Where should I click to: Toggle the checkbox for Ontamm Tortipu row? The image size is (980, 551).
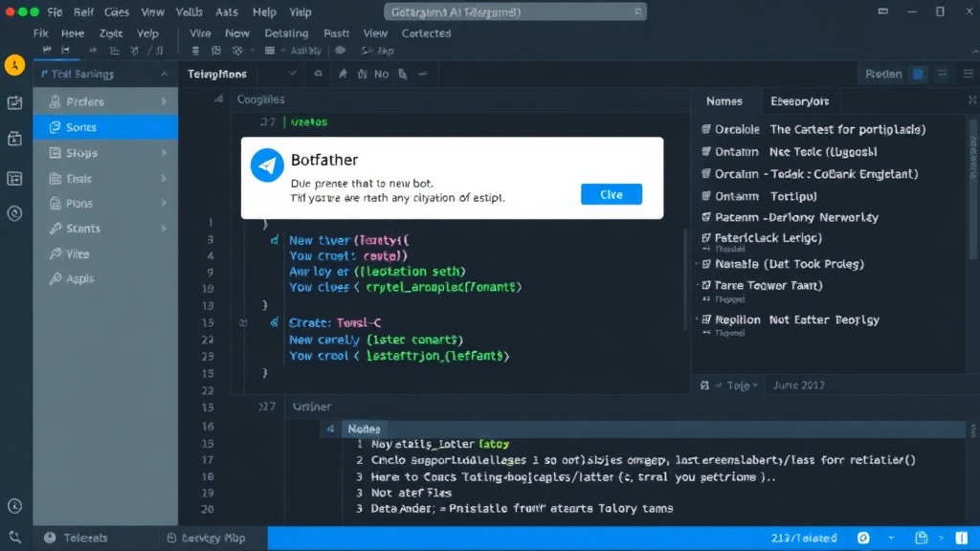705,196
